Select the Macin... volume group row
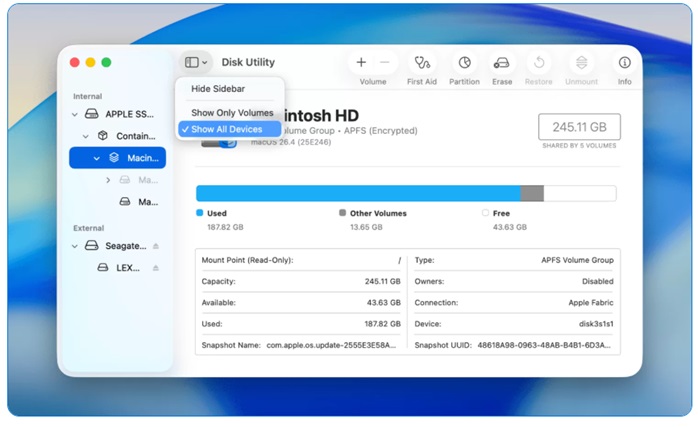Screen dimensions: 698x427 point(118,158)
